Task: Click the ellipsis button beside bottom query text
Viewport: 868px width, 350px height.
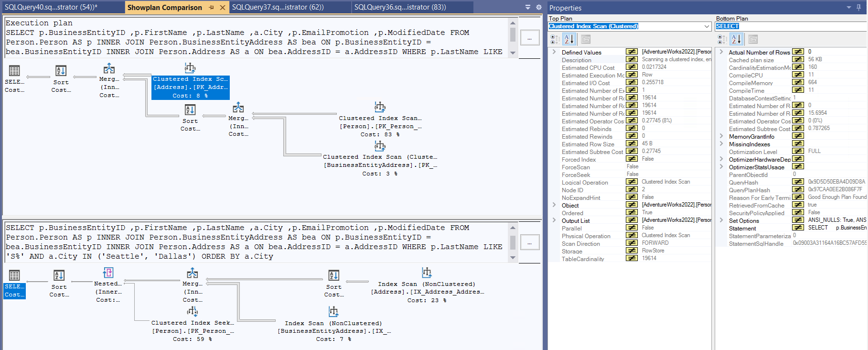Action: [530, 242]
